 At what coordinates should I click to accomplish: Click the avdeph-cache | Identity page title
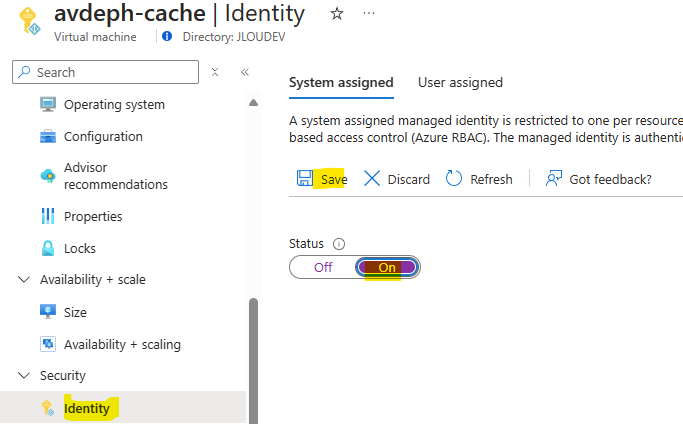tap(179, 13)
